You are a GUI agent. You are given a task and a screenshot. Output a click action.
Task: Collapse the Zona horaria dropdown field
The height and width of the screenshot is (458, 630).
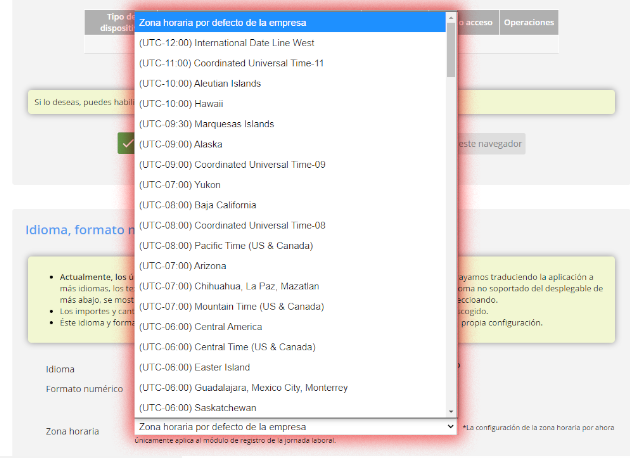[x=296, y=427]
